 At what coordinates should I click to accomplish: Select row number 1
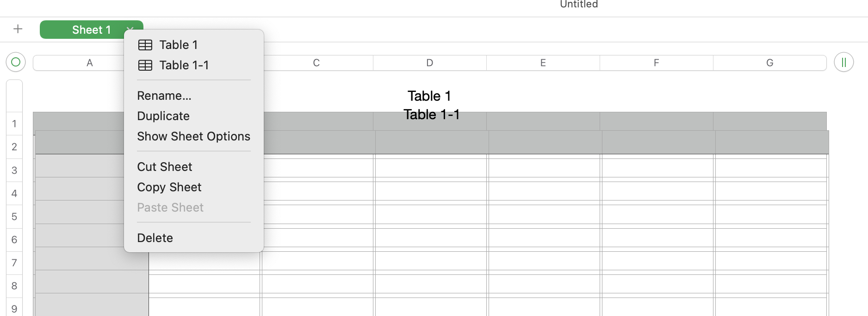coord(14,123)
